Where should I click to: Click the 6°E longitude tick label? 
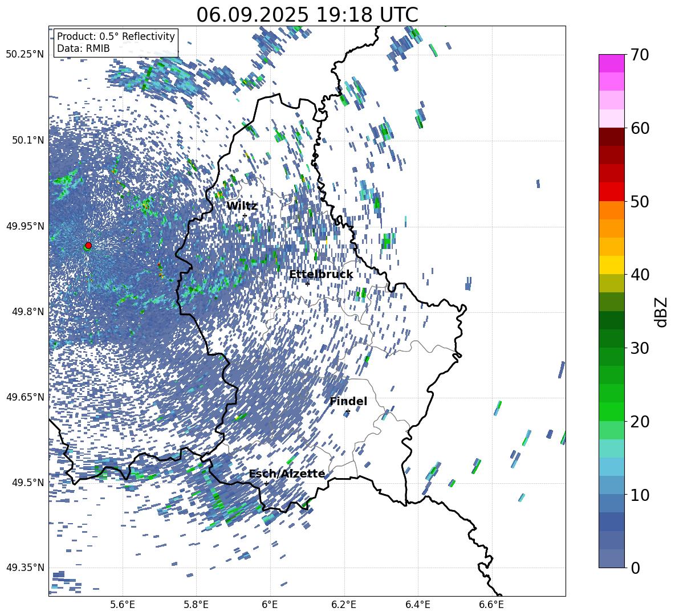click(x=270, y=605)
